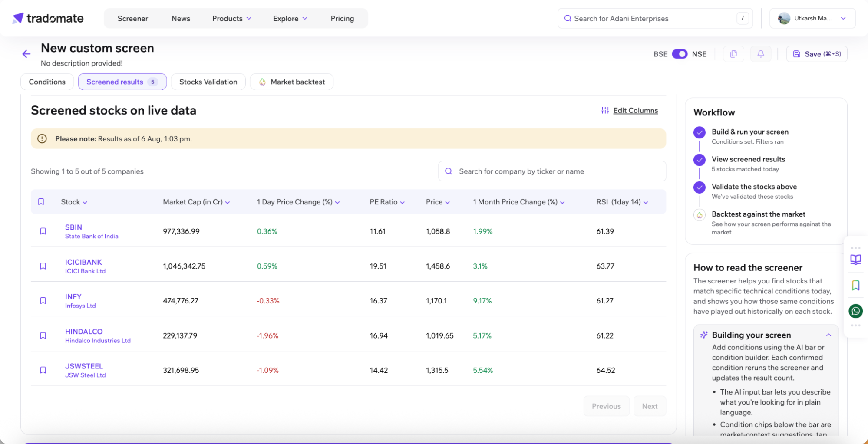
Task: Click HINDALCO price 1,019.65
Action: [x=439, y=335]
